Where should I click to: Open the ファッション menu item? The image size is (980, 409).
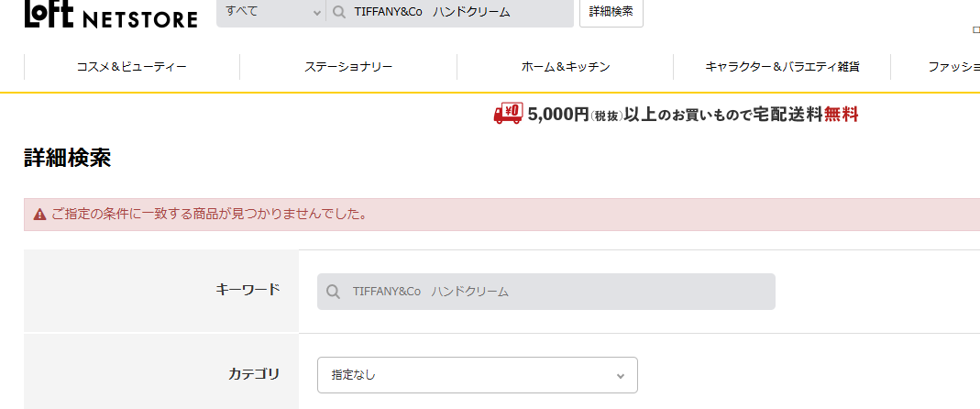(953, 67)
